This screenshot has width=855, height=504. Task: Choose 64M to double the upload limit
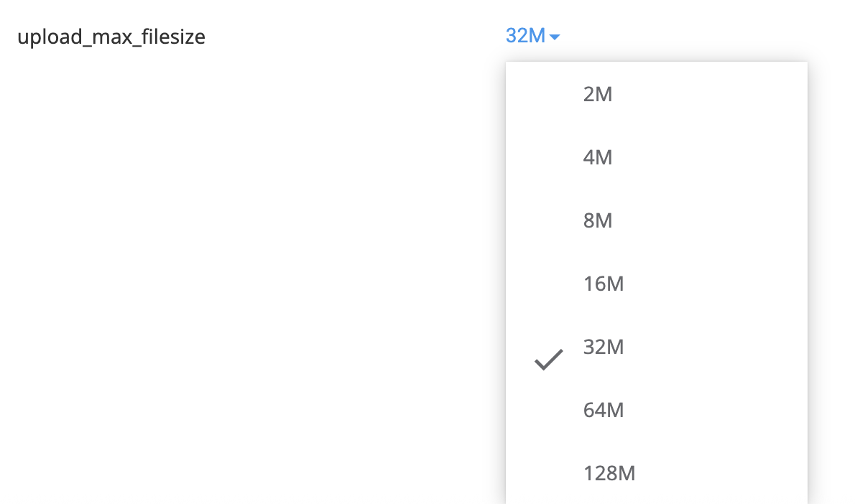[604, 410]
